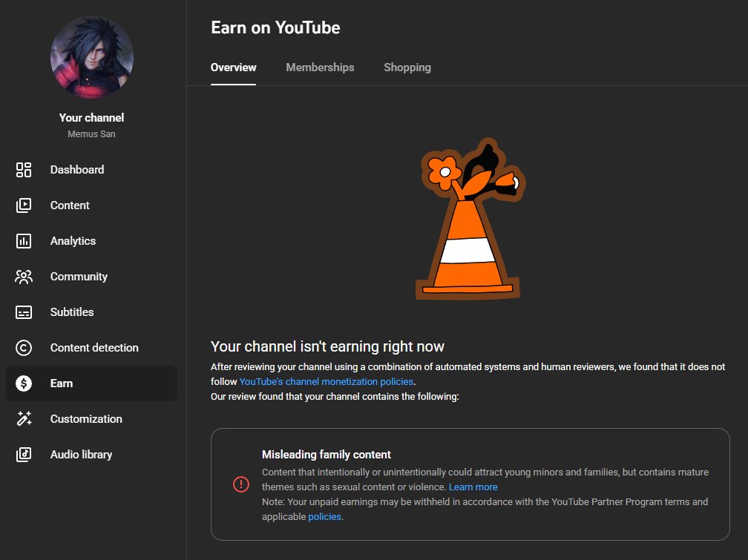The width and height of the screenshot is (748, 560).
Task: Click the Community people icon
Action: click(24, 277)
